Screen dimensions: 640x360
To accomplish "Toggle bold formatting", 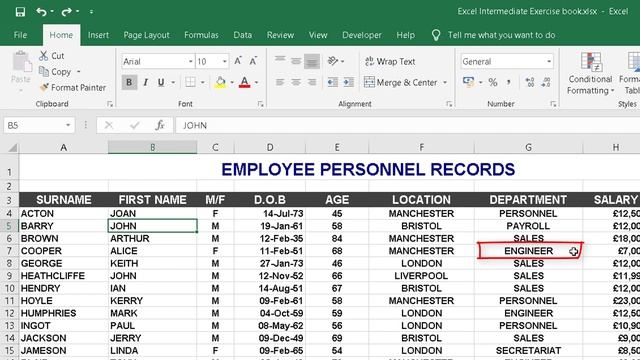I will click(x=129, y=82).
